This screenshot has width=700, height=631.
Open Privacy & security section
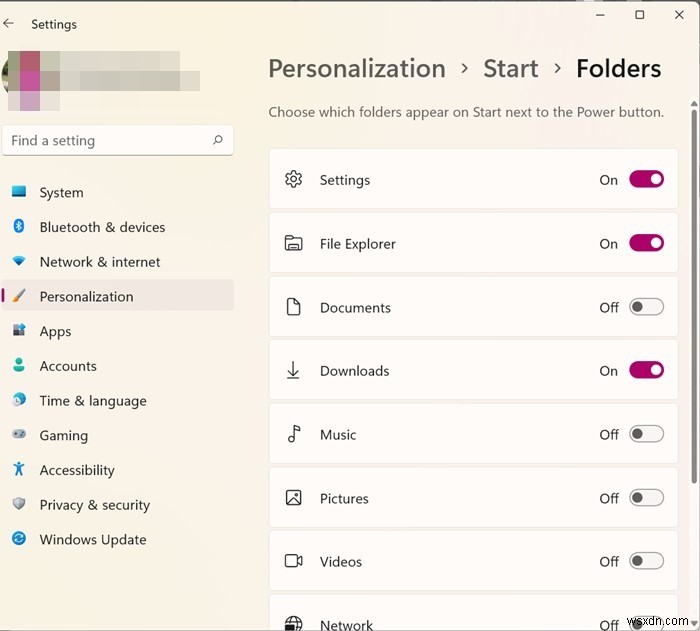[94, 505]
